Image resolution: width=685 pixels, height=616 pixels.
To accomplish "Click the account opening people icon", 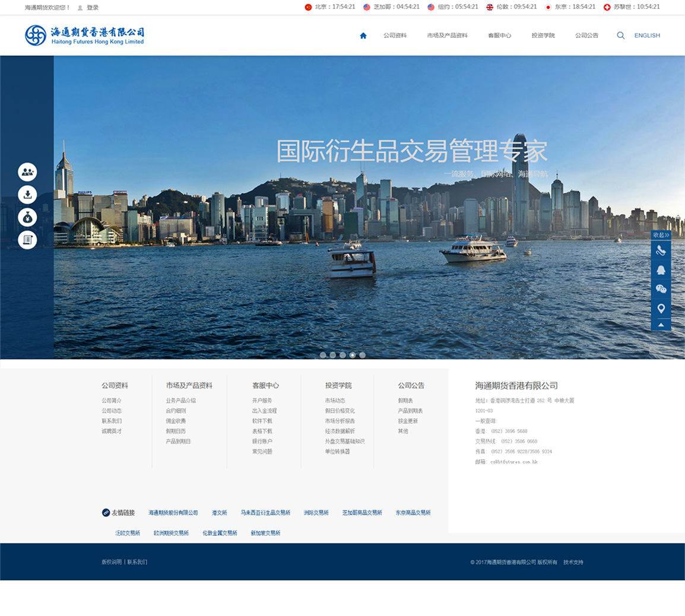I will (27, 172).
